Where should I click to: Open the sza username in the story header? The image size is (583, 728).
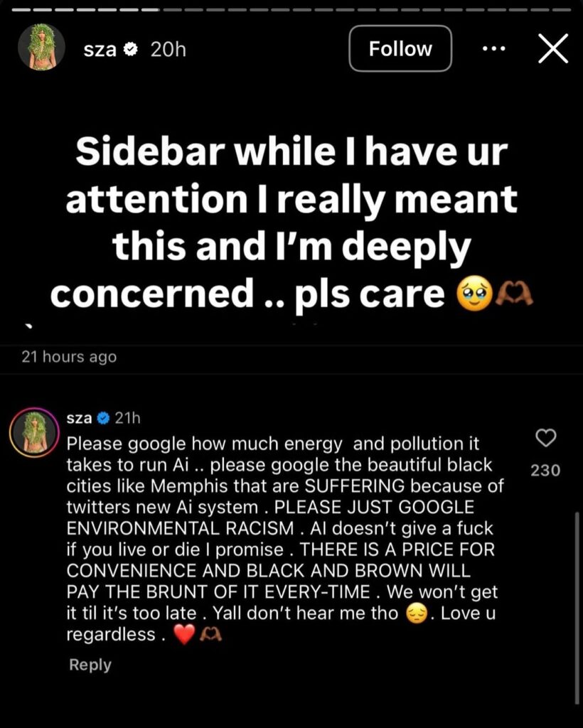(x=100, y=50)
